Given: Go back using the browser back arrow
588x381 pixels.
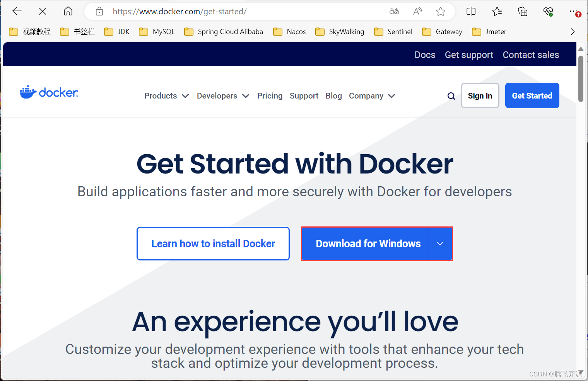Looking at the screenshot, I should pos(17,12).
